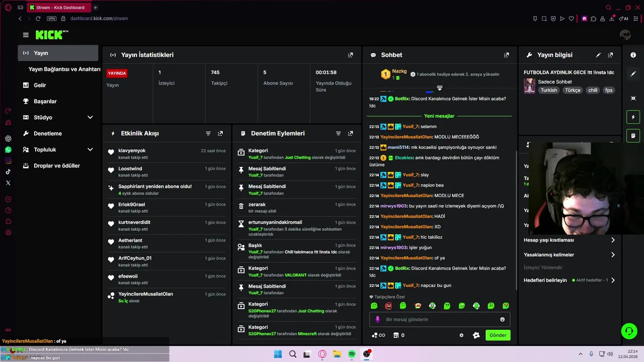The width and height of the screenshot is (644, 362).
Task: Click the Sadece Sohbet category thumbnail
Action: 529,86
